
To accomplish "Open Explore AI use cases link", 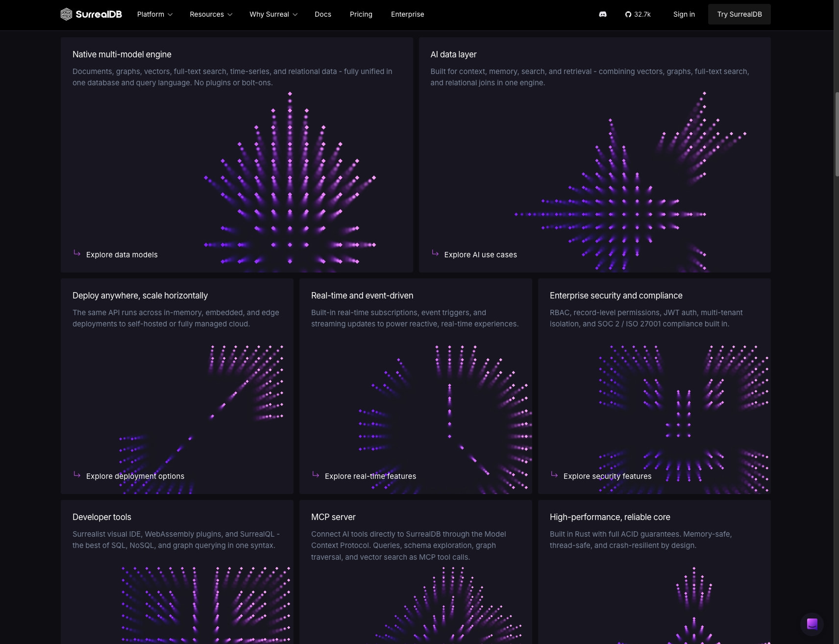I will [481, 255].
